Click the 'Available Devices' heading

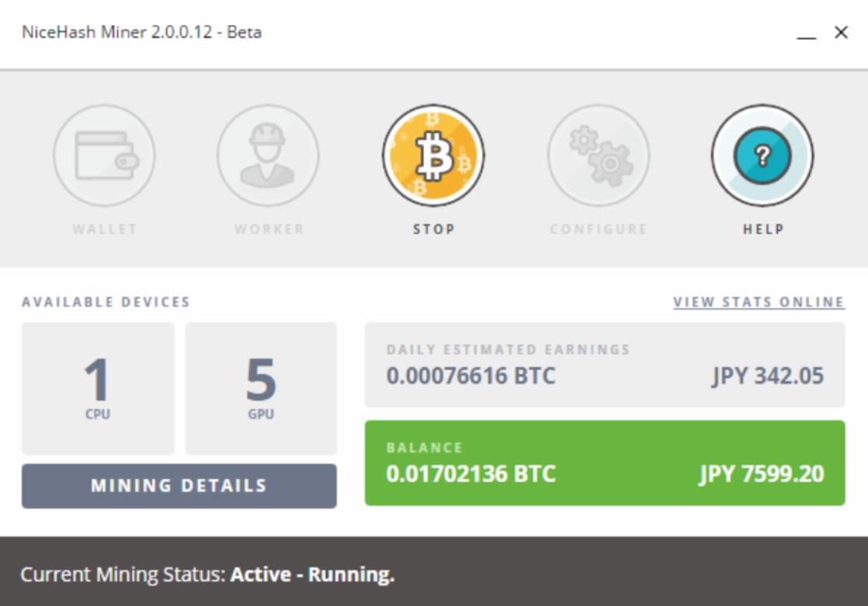point(106,302)
